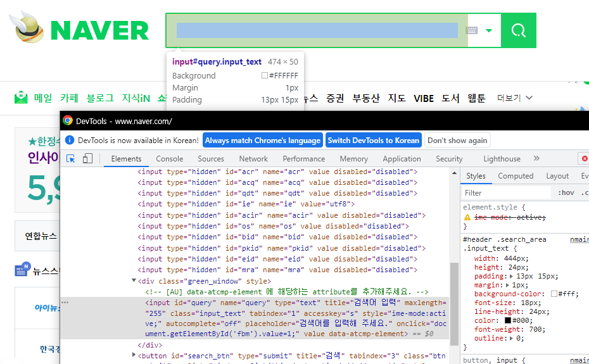Select the closing </div> tag row

point(150,345)
